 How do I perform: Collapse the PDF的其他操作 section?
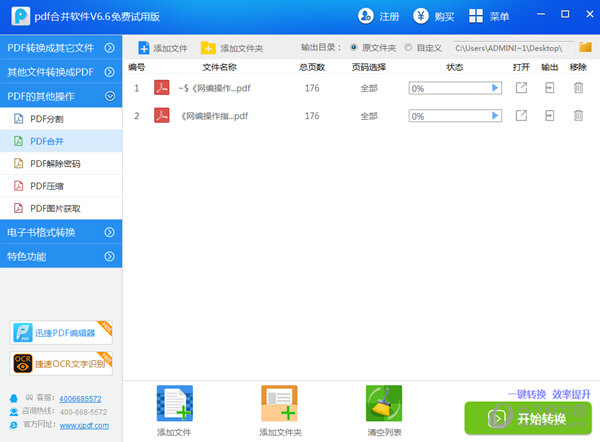point(61,96)
